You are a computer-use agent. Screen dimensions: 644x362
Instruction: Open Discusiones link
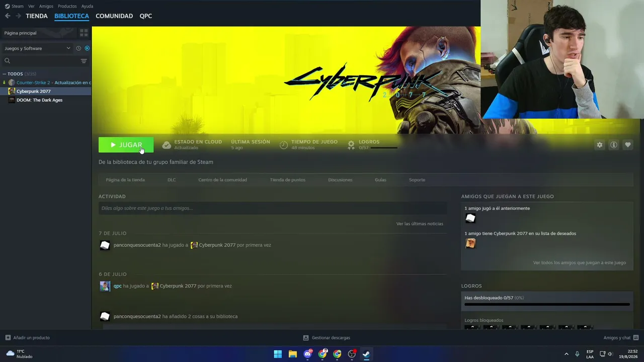coord(340,180)
